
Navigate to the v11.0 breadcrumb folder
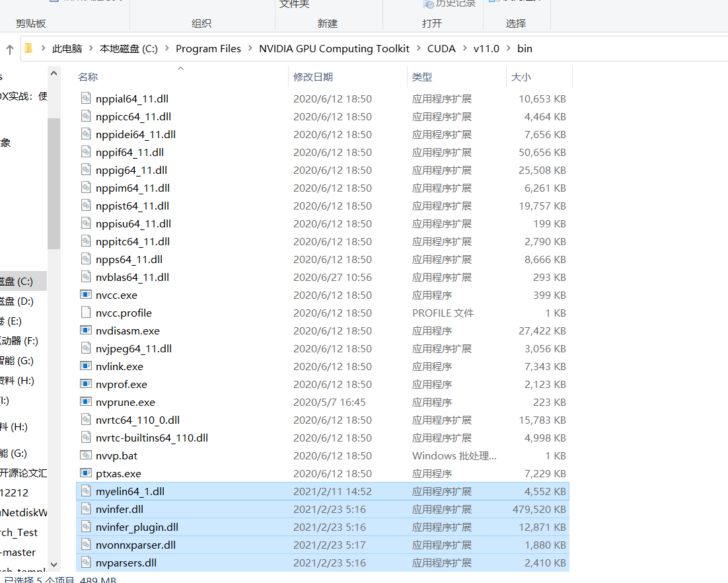point(486,48)
